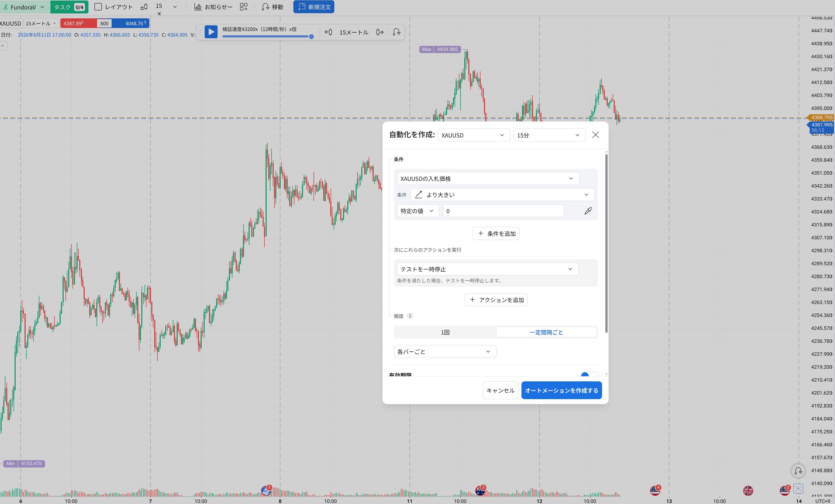Viewport: 835px width, 504px height.
Task: Click the FundoraV logo icon
Action: coord(5,7)
